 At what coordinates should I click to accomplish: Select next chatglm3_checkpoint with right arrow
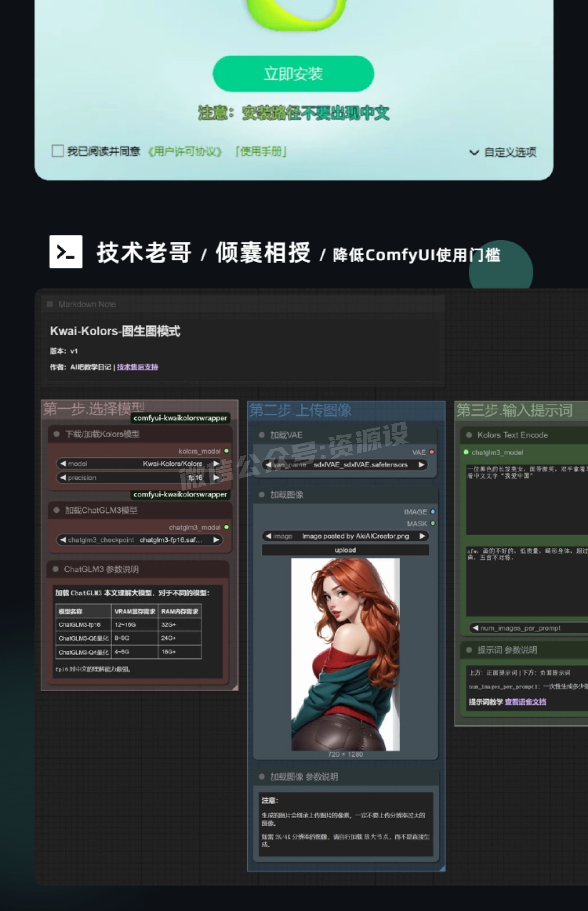click(216, 540)
